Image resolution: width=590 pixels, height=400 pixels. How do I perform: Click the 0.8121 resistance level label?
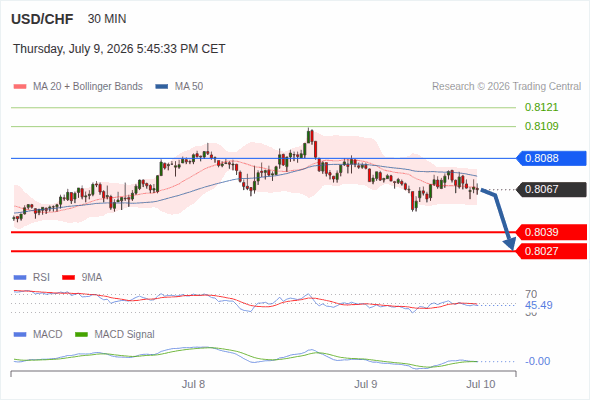point(541,107)
